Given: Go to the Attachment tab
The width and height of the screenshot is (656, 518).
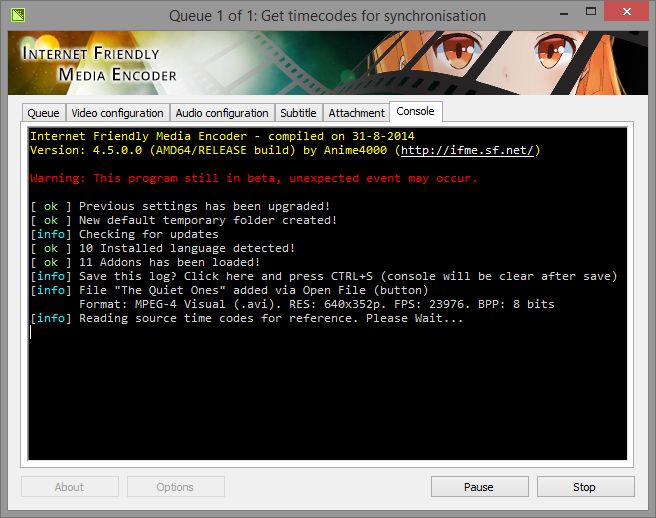Looking at the screenshot, I should click(356, 113).
